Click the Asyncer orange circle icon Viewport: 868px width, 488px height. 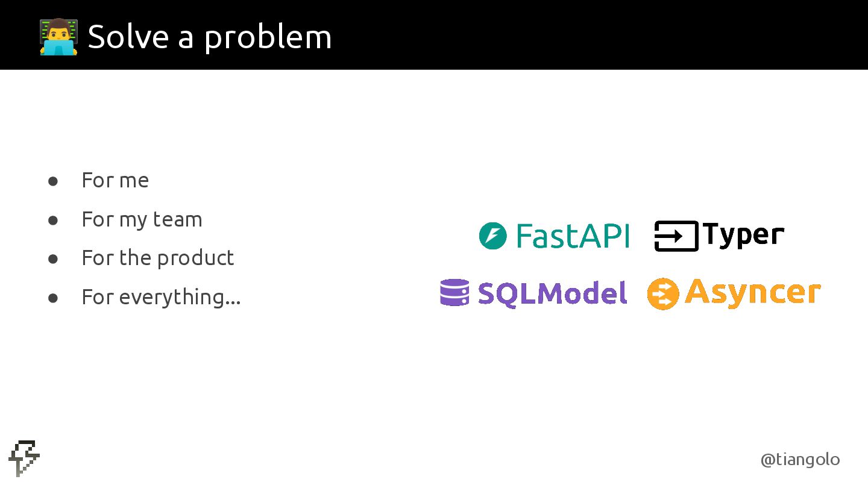click(662, 294)
